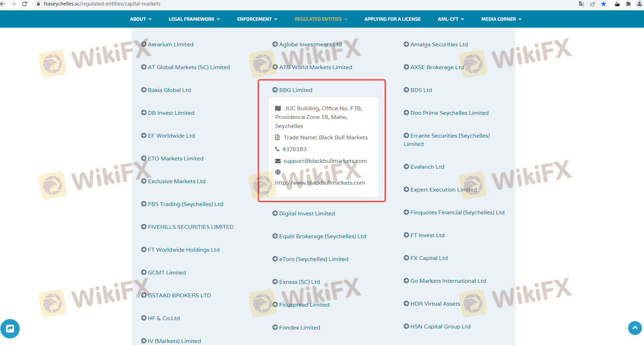Bookmark page with the star icon
The height and width of the screenshot is (345, 644).
click(x=604, y=4)
